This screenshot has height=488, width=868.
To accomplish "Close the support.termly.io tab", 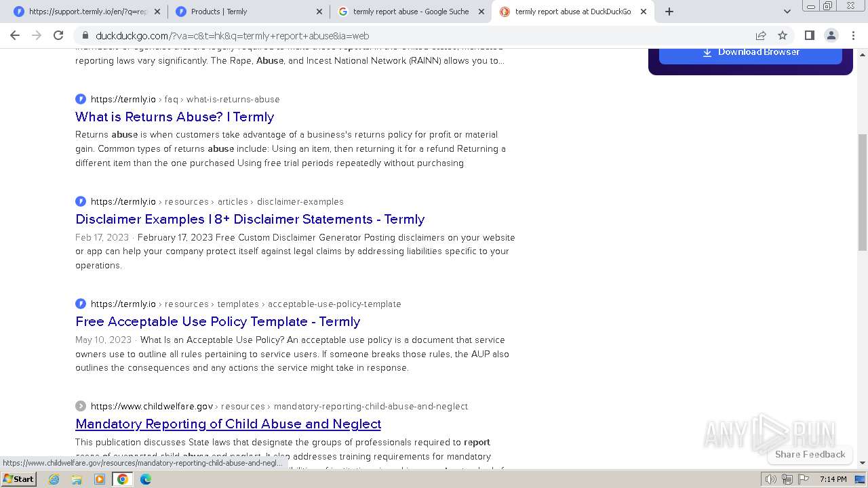I will (157, 12).
